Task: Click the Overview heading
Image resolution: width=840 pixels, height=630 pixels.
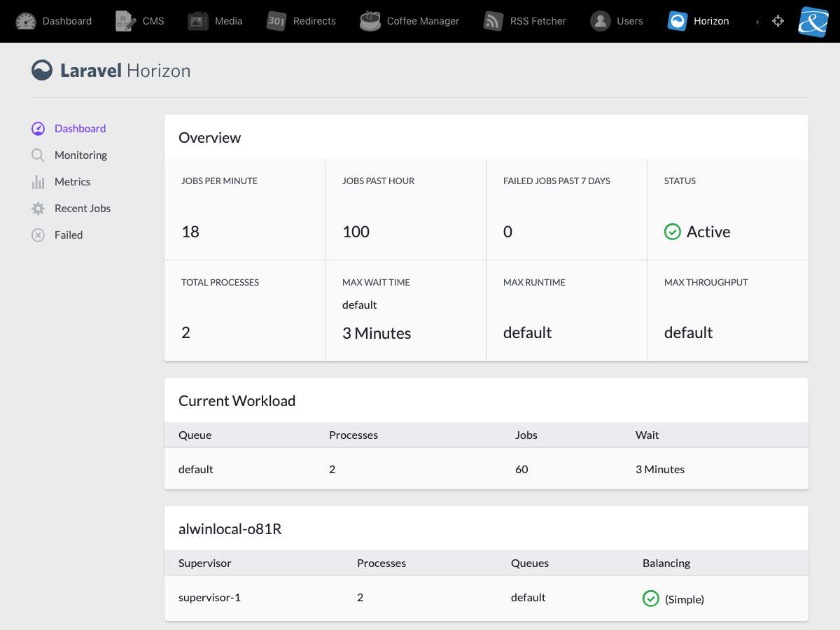Action: (x=210, y=138)
